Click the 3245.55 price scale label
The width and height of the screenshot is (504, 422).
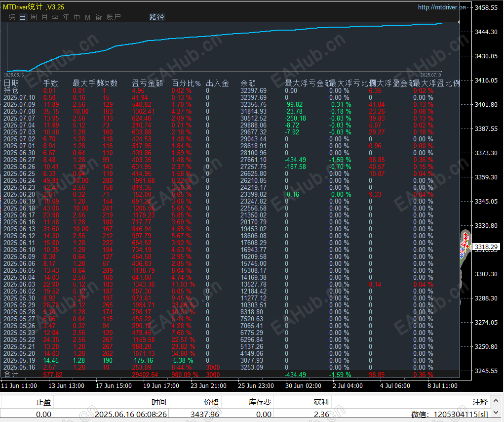coord(486,371)
